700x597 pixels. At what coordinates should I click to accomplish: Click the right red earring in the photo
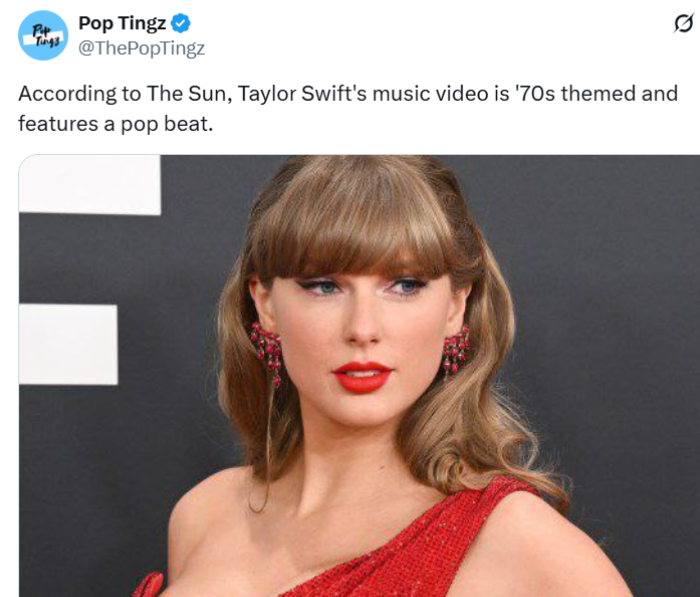point(456,350)
